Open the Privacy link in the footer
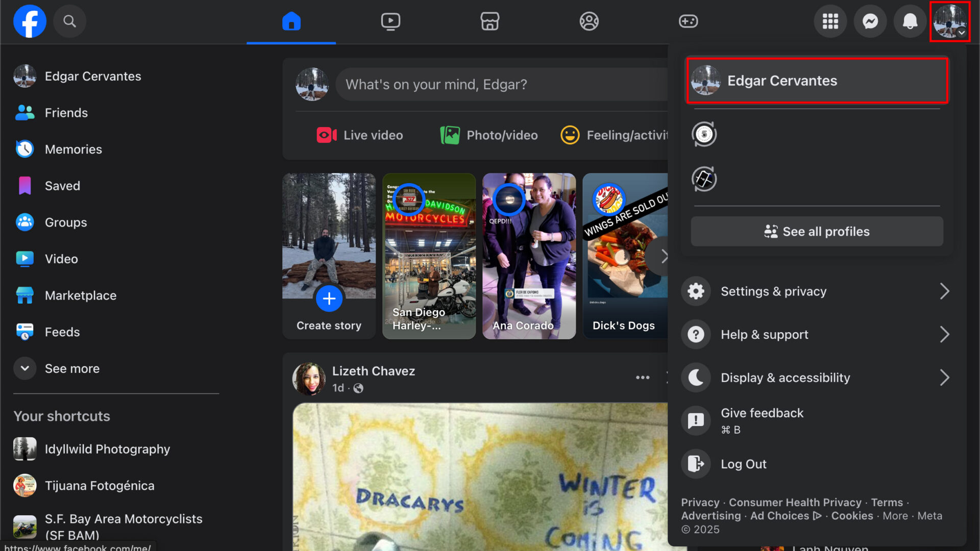 pyautogui.click(x=700, y=502)
